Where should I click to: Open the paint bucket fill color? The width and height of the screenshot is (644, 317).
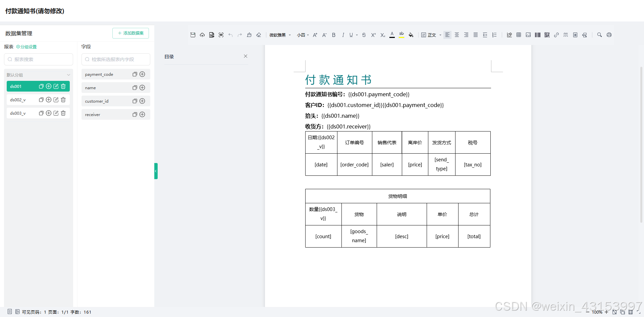coord(411,35)
